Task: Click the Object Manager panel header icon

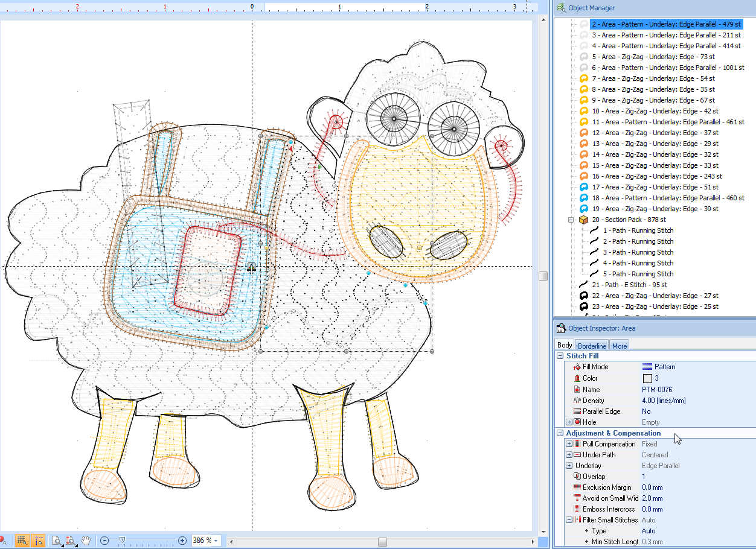Action: click(x=560, y=7)
